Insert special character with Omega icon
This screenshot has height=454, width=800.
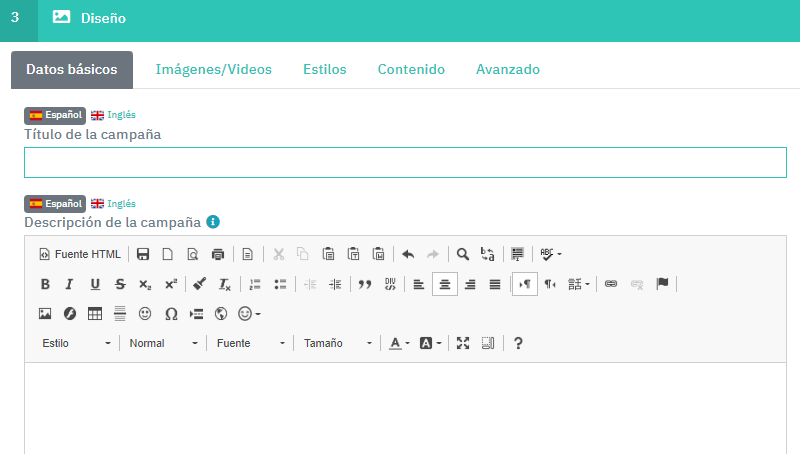pyautogui.click(x=171, y=314)
